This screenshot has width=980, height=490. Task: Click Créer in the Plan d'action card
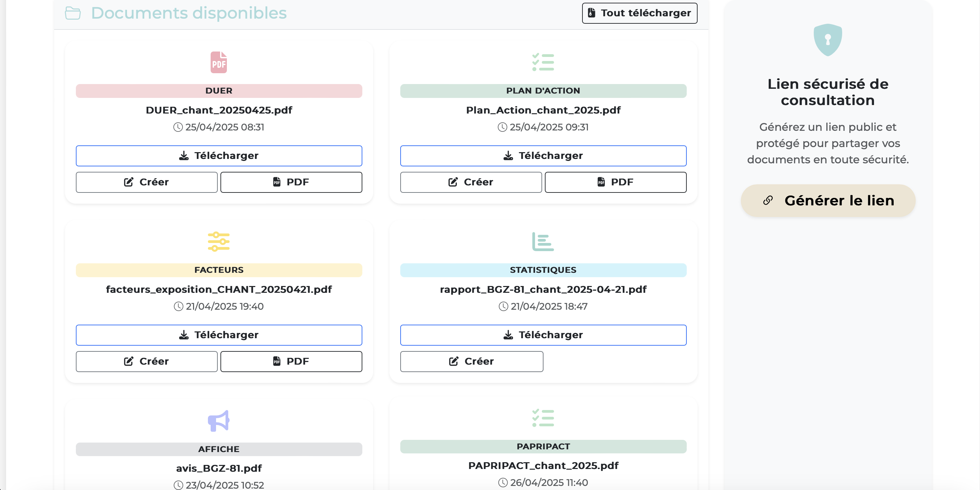pos(471,182)
